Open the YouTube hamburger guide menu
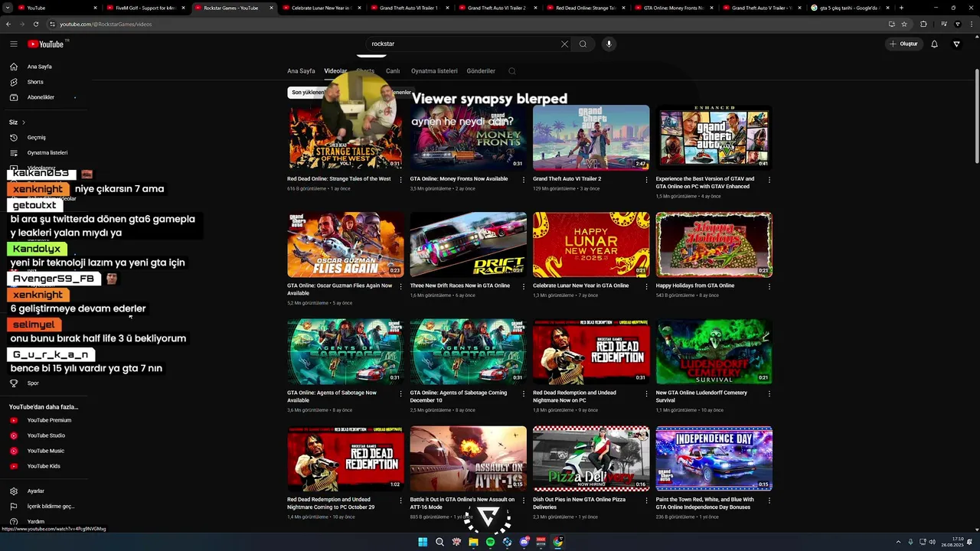The width and height of the screenshot is (980, 551). pos(13,44)
